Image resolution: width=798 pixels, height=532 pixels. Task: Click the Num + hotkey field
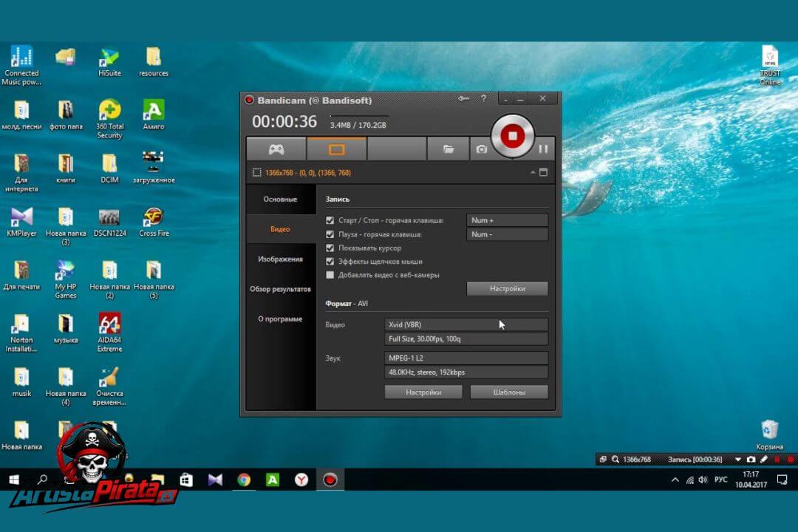[x=507, y=220]
